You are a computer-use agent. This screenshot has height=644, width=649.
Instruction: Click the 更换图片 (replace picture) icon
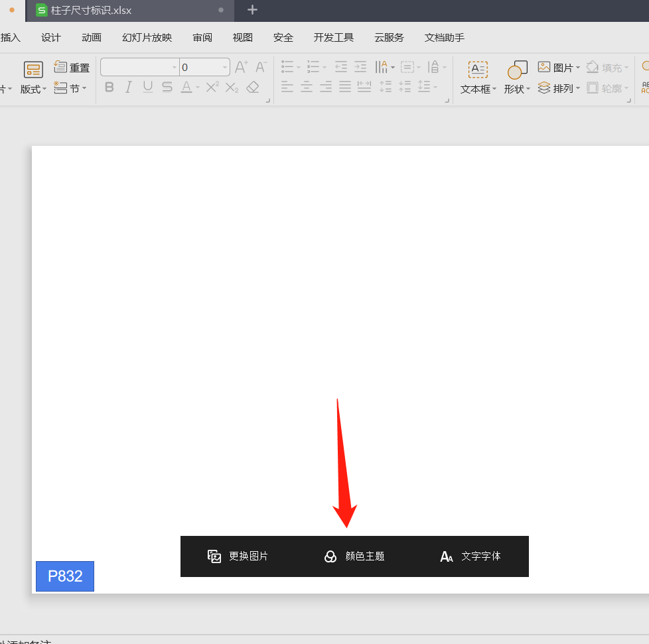tap(214, 556)
